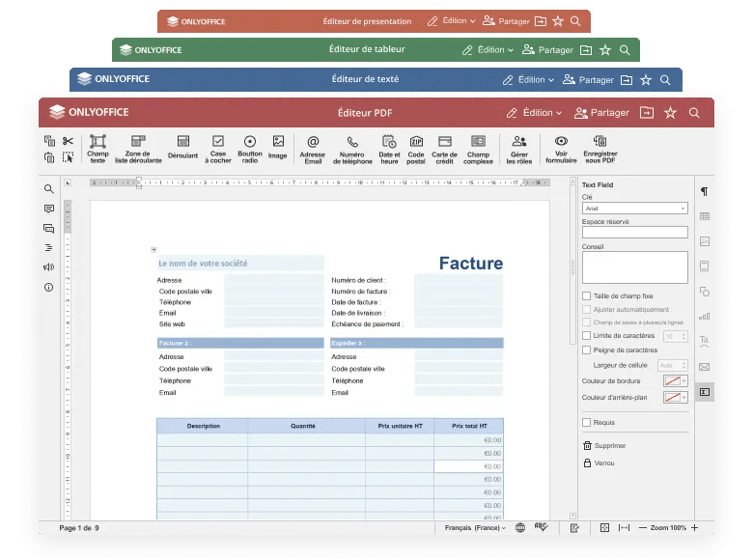Click the Verrou lock button
Image resolution: width=753 pixels, height=560 pixels.
(x=599, y=463)
